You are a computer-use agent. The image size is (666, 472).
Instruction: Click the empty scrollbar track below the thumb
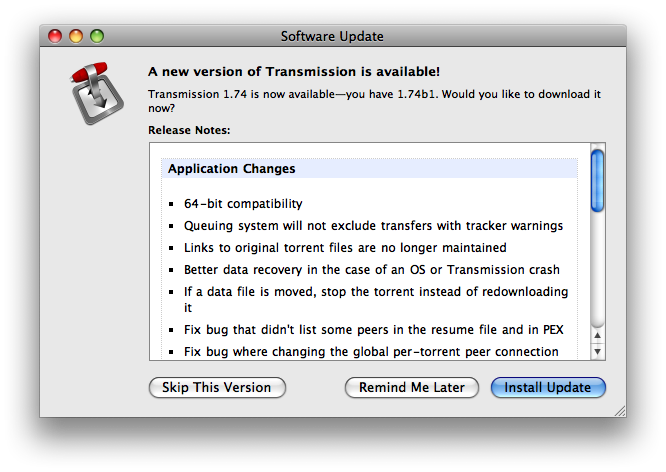click(597, 270)
